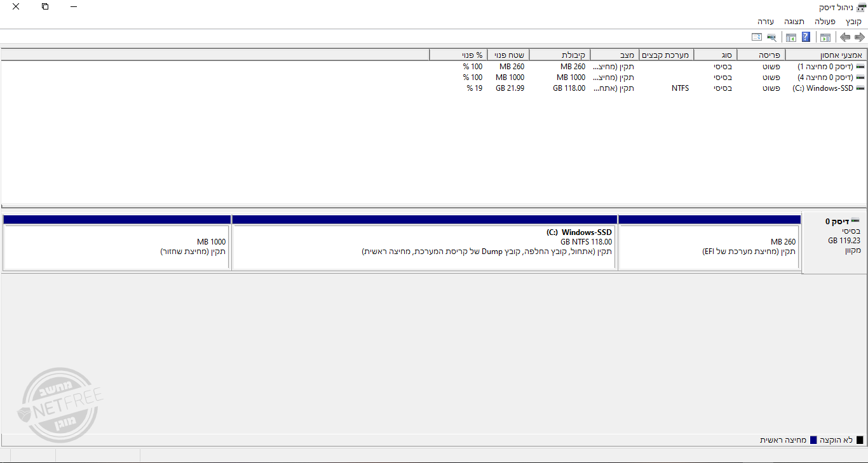The height and width of the screenshot is (463, 868).
Task: Click the מקוון status under דיסק 0
Action: pyautogui.click(x=852, y=250)
